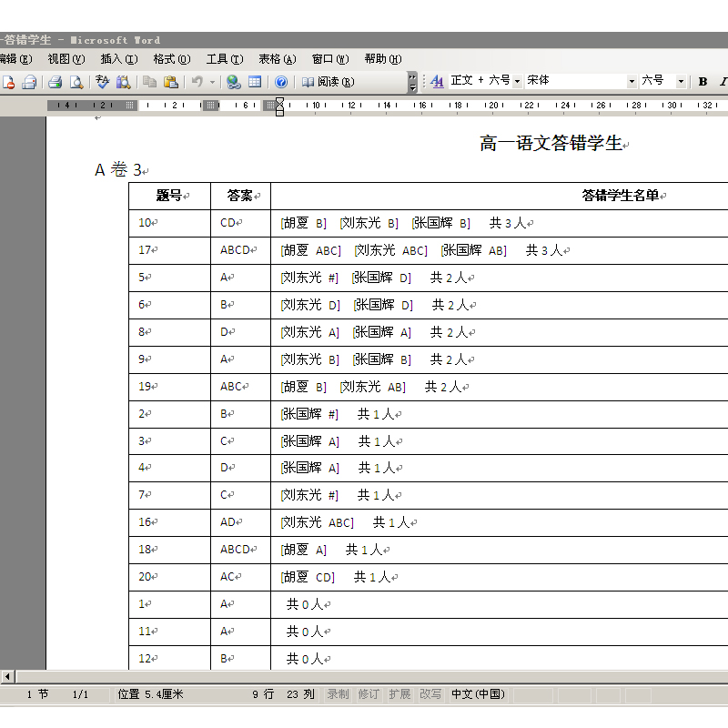Click the Print icon in toolbar
The width and height of the screenshot is (728, 728).
click(56, 82)
